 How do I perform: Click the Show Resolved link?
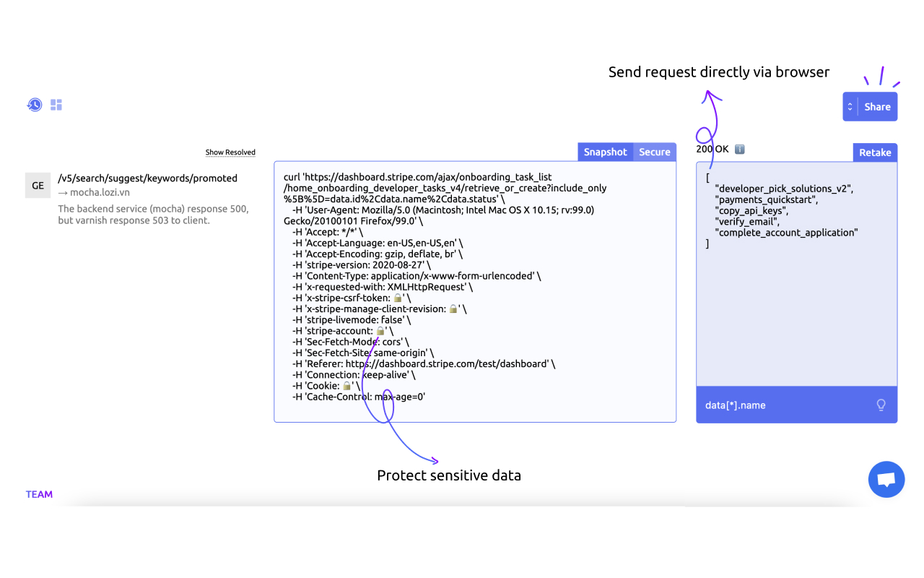(x=230, y=152)
